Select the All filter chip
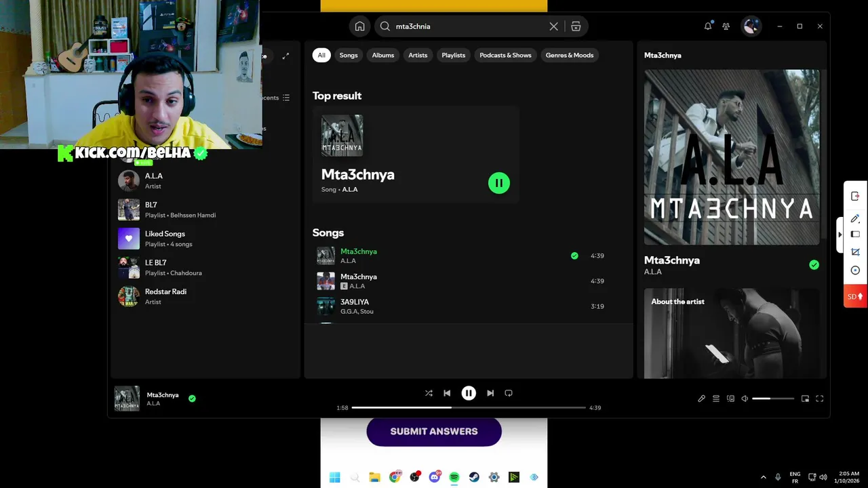 click(321, 55)
